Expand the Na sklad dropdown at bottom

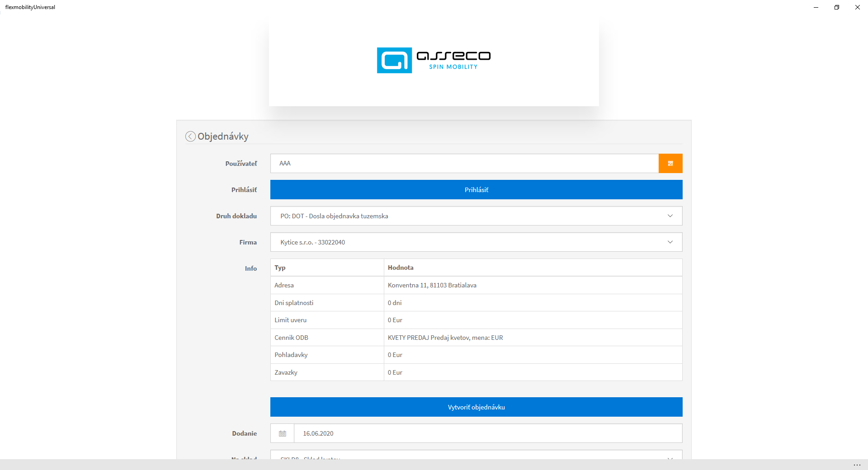[476, 455]
